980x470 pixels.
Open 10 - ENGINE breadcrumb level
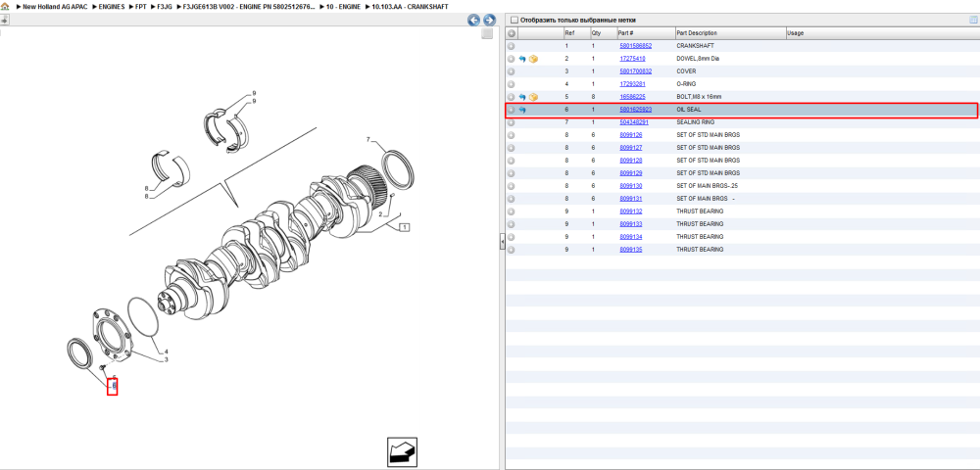pos(343,6)
